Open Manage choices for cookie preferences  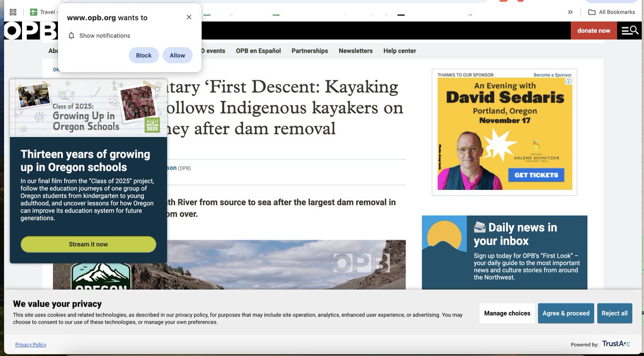(507, 313)
